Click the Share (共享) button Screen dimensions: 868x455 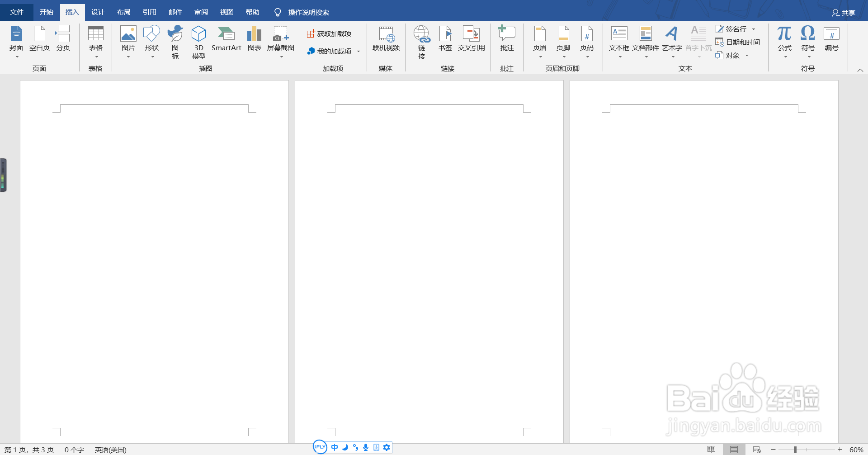pyautogui.click(x=843, y=13)
